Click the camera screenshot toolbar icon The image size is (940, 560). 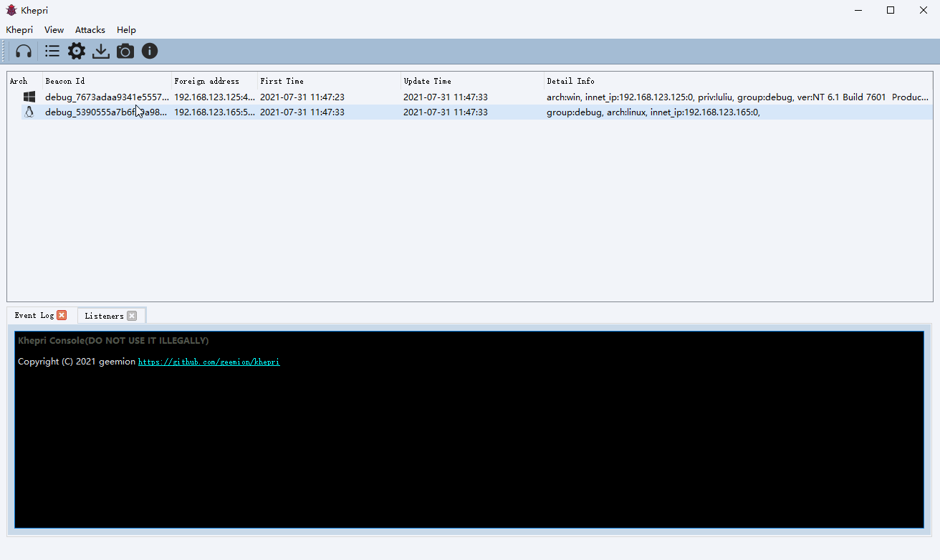(125, 51)
